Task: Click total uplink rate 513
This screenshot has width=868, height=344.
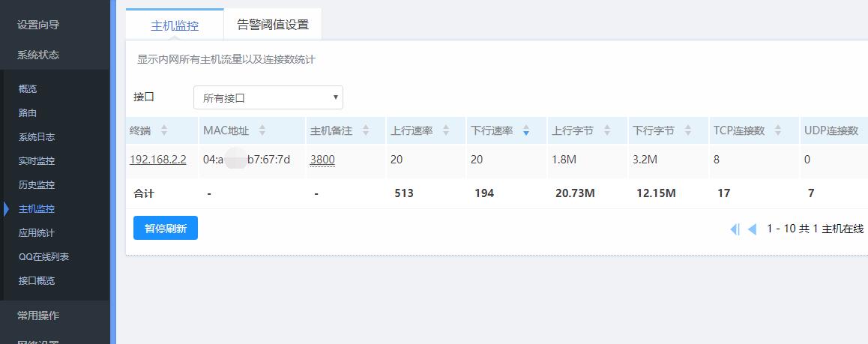Action: (404, 193)
